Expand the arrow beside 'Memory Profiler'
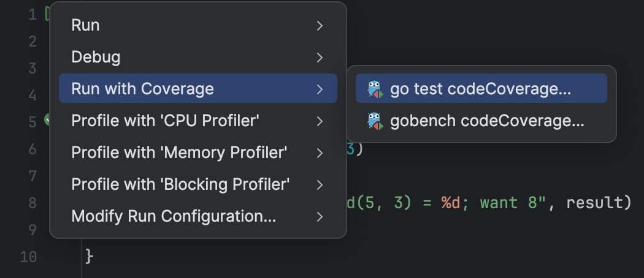 click(320, 153)
